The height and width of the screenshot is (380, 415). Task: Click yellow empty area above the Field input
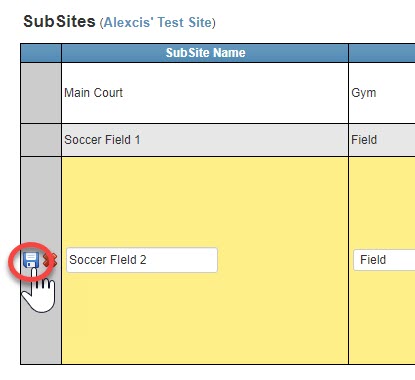click(382, 202)
